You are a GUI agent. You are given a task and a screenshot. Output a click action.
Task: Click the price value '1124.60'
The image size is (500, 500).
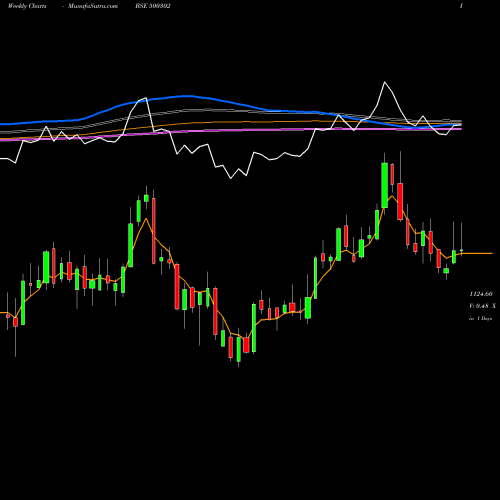(x=481, y=294)
